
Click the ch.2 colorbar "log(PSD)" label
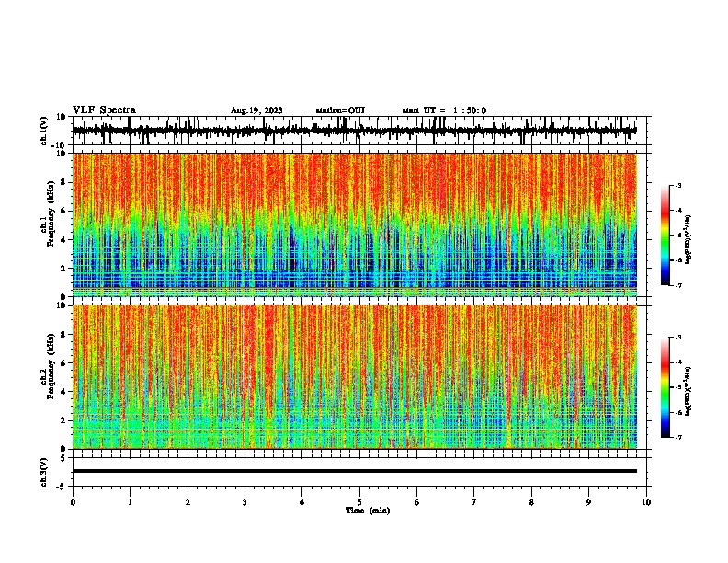[688, 391]
